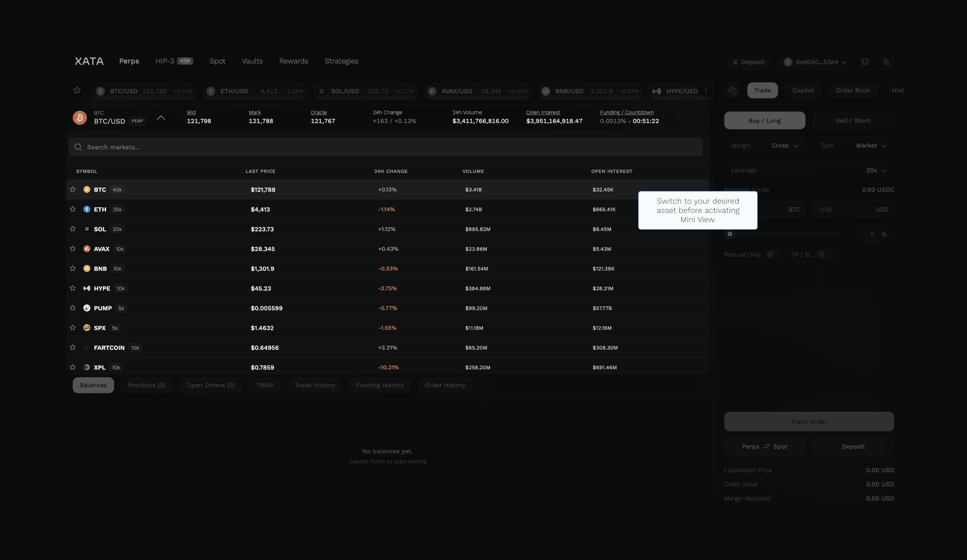Click the Bitcoin logo beside BTC/USD
The width and height of the screenshot is (967, 560).
click(x=80, y=117)
